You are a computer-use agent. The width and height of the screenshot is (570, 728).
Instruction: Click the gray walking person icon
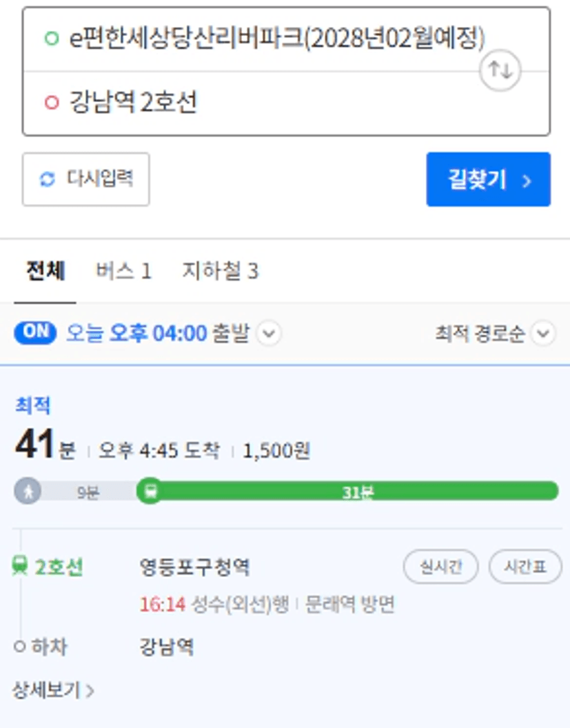click(28, 492)
